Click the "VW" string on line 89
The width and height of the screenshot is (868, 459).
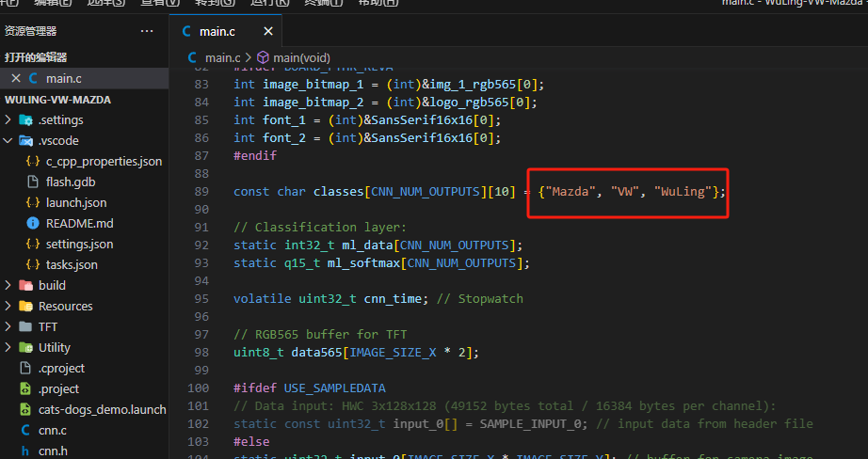pyautogui.click(x=625, y=191)
